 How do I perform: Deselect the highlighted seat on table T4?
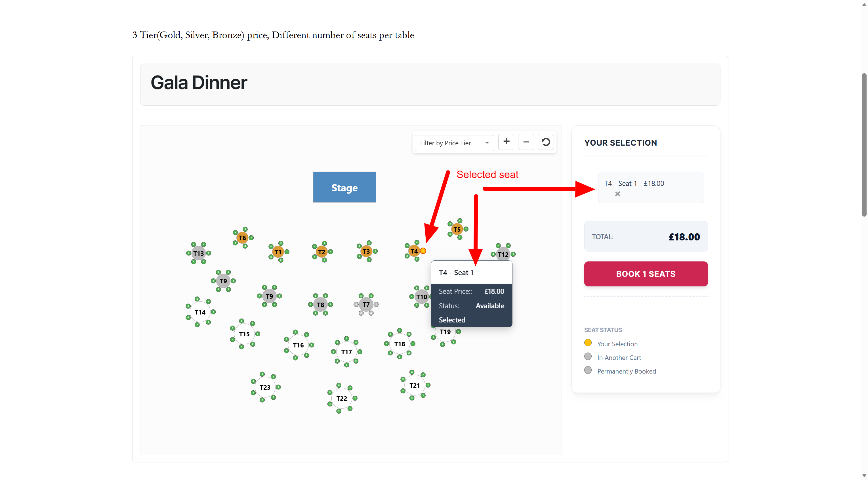click(423, 251)
